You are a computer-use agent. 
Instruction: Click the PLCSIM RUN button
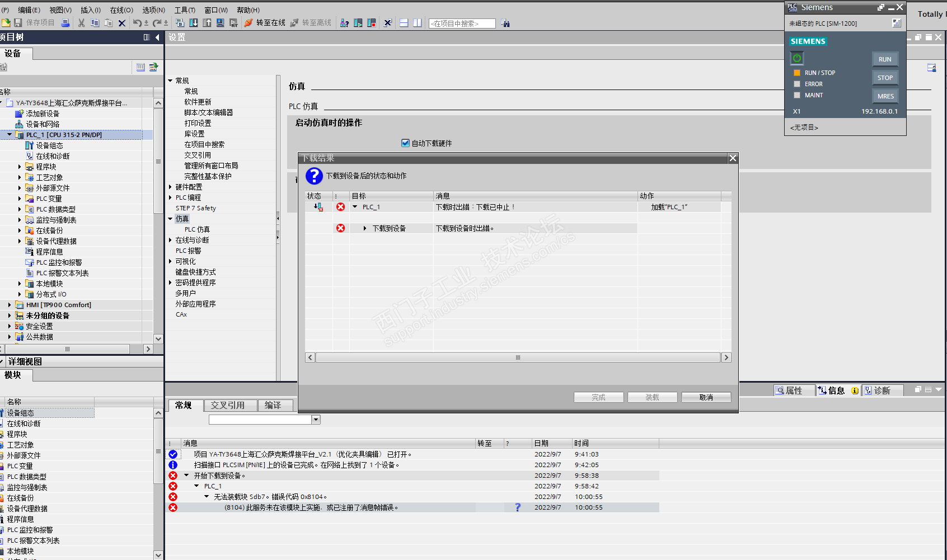tap(885, 59)
